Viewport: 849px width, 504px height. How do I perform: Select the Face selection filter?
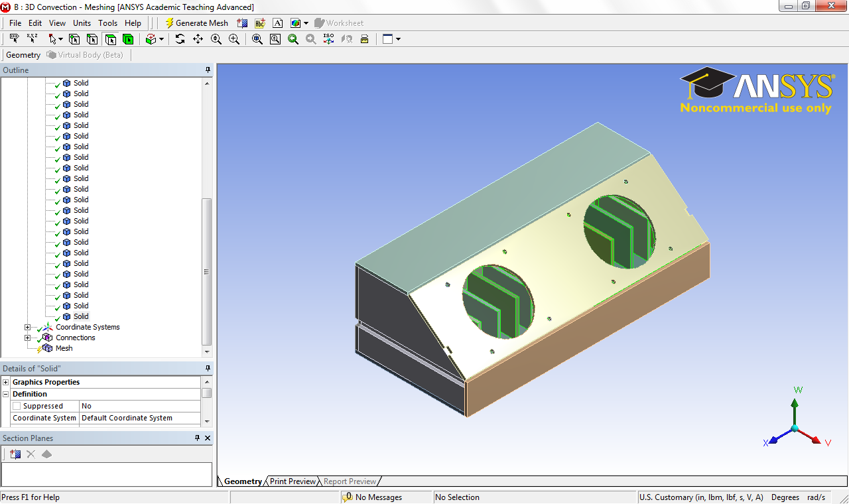coord(110,39)
